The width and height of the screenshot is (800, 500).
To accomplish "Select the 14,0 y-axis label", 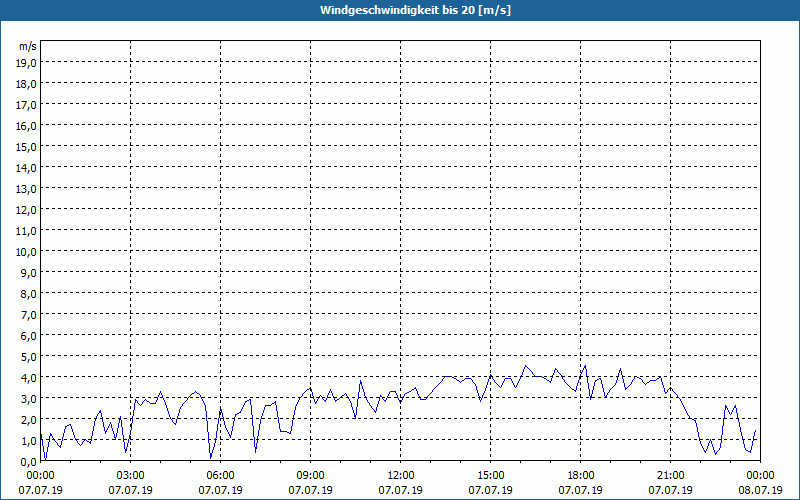I will [x=26, y=168].
